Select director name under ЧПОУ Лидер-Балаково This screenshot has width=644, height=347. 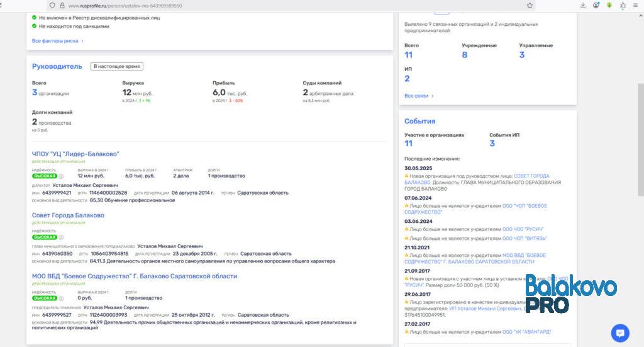pos(85,185)
